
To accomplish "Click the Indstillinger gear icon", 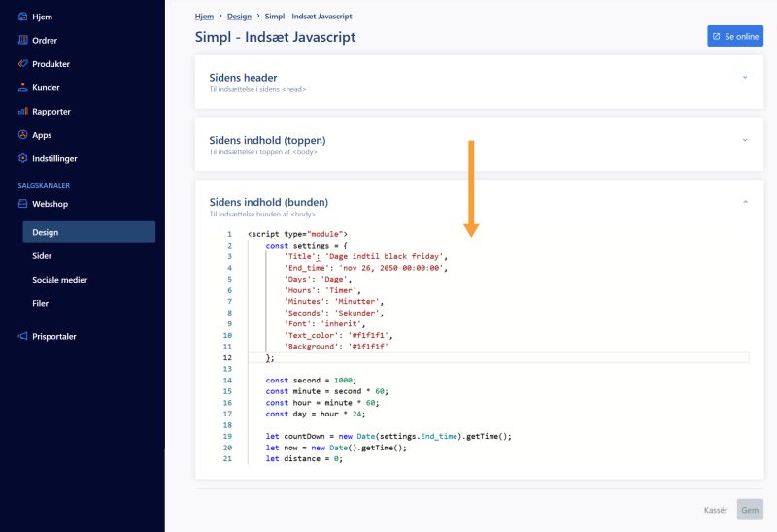I will (x=22, y=158).
